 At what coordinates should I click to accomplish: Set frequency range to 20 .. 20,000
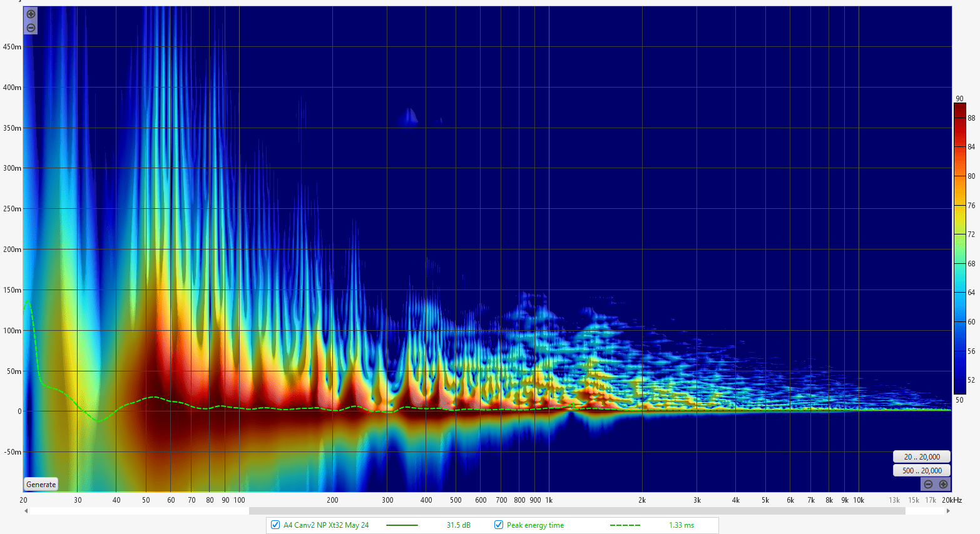point(922,457)
